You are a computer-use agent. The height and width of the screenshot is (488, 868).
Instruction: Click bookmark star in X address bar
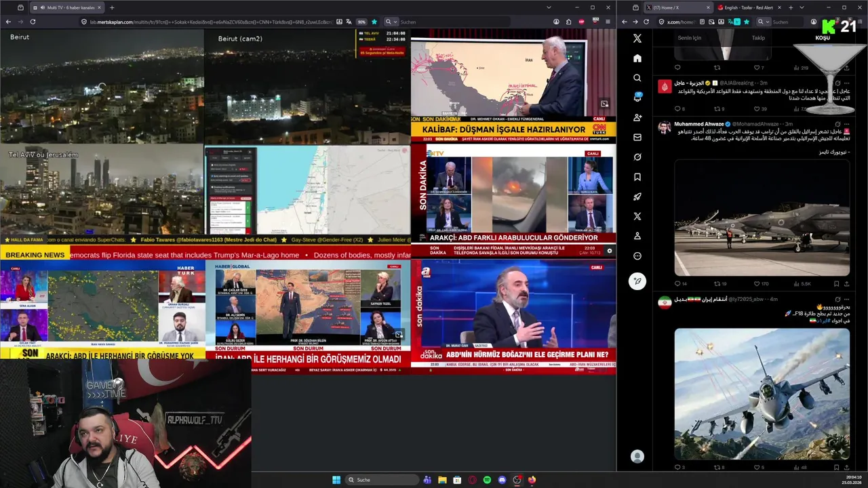point(747,22)
